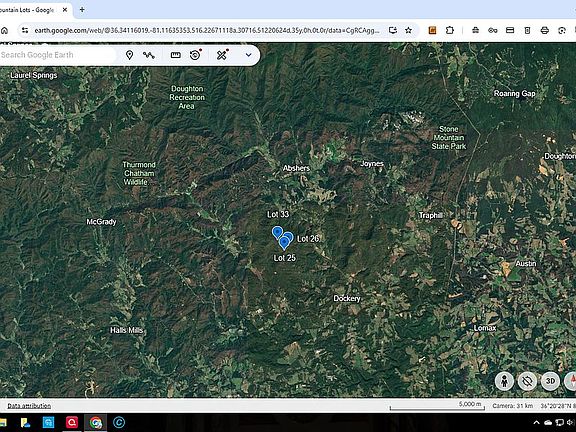Click the glasses extension icon
The image size is (576, 432).
pyautogui.click(x=493, y=30)
